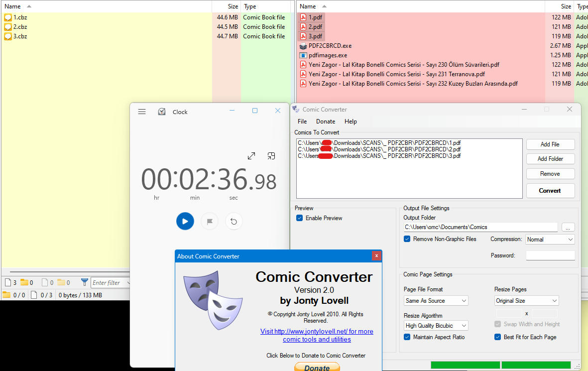This screenshot has height=371, width=588.
Task: Click the PDF icon of Sayı 230 Ölüm Süvarileri
Action: click(303, 65)
